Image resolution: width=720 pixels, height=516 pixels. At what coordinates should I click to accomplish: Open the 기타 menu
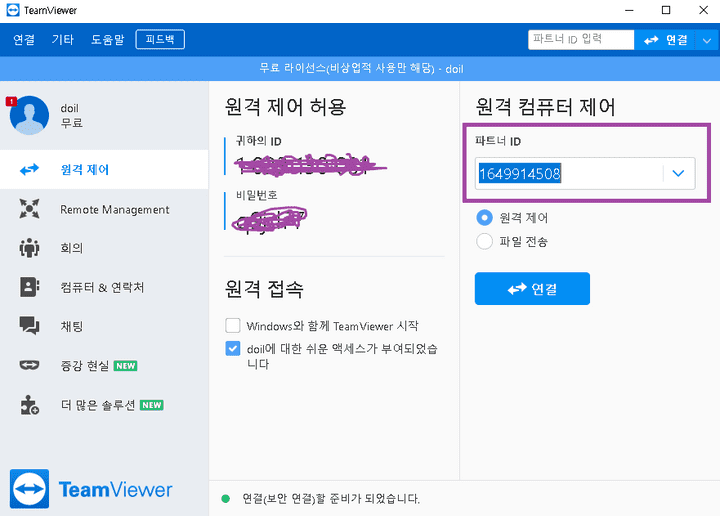click(62, 40)
